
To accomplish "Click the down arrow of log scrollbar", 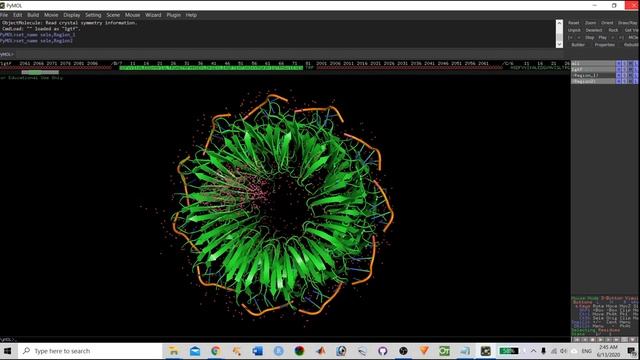I will [x=559, y=45].
